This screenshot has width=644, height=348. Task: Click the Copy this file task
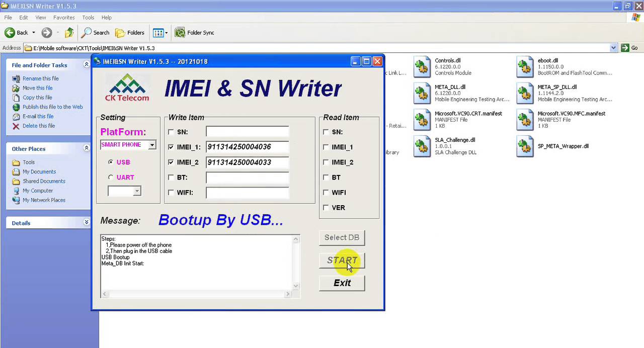[37, 98]
